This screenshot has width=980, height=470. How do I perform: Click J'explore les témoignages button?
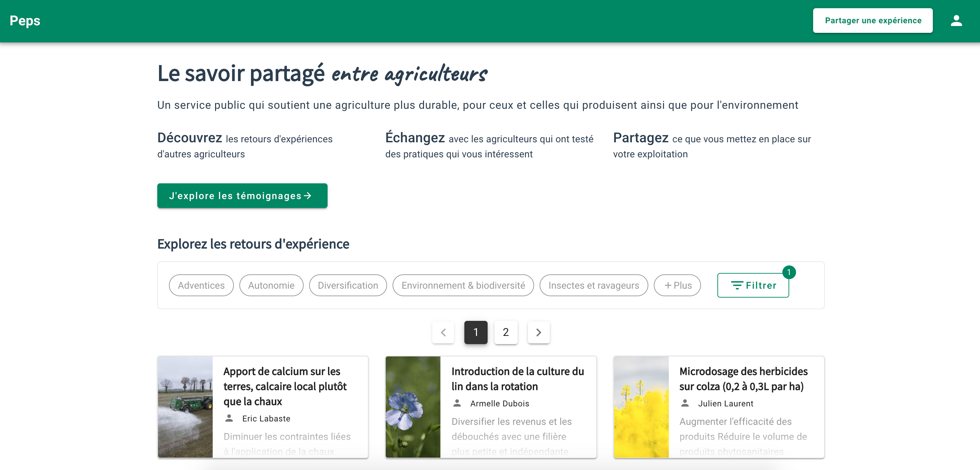tap(242, 196)
